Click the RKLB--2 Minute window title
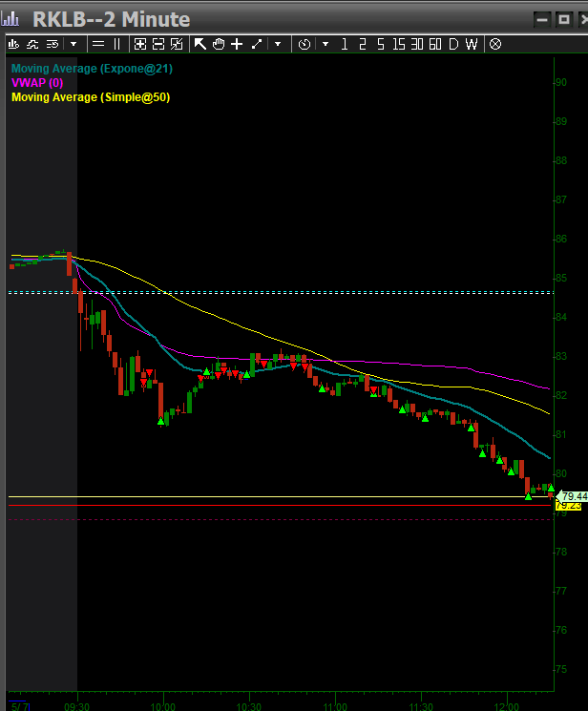Image resolution: width=588 pixels, height=711 pixels. click(x=111, y=19)
